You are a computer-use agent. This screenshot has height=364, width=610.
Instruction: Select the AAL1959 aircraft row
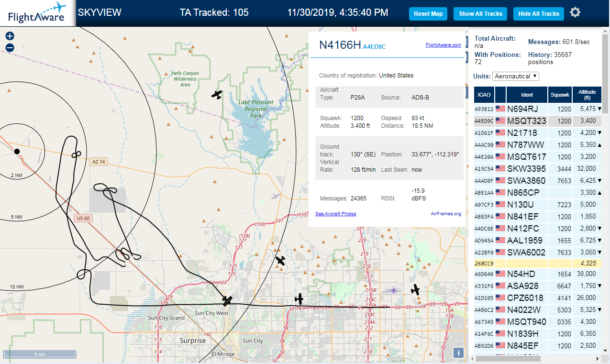[x=538, y=240]
